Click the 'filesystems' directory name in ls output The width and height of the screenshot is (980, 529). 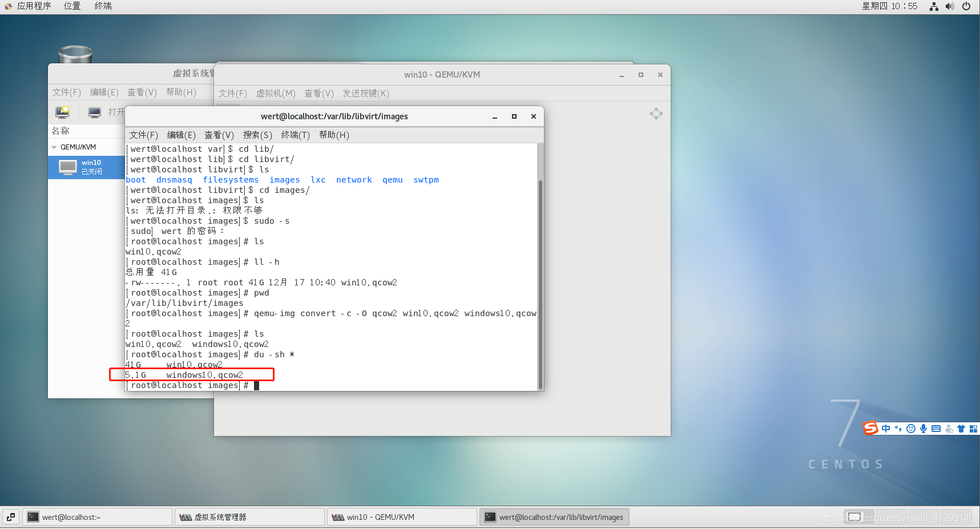point(231,180)
